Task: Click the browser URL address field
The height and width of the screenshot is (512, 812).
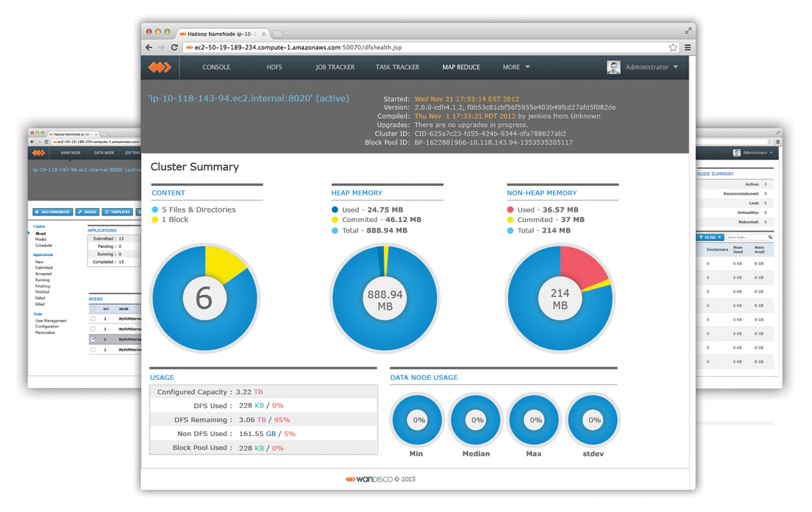Action: pos(424,48)
